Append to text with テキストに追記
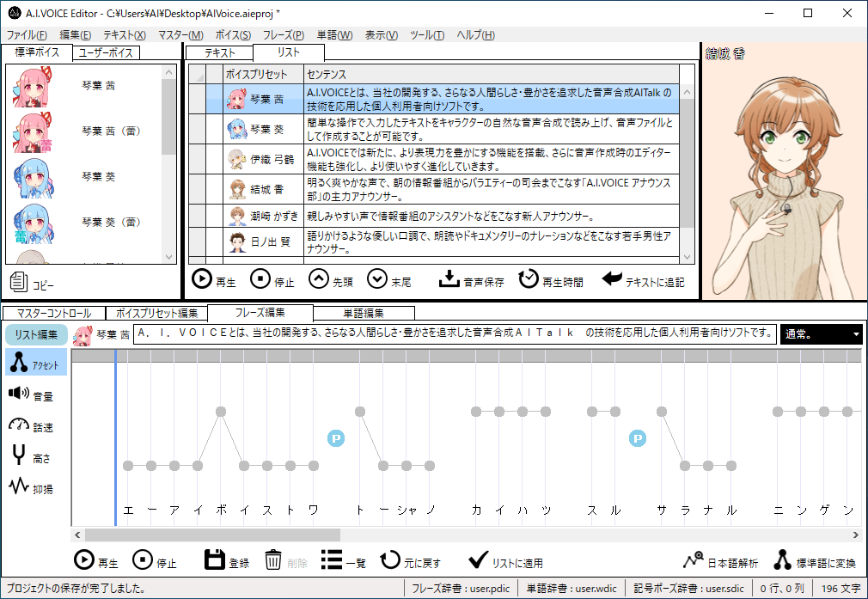Image resolution: width=868 pixels, height=599 pixels. click(643, 279)
